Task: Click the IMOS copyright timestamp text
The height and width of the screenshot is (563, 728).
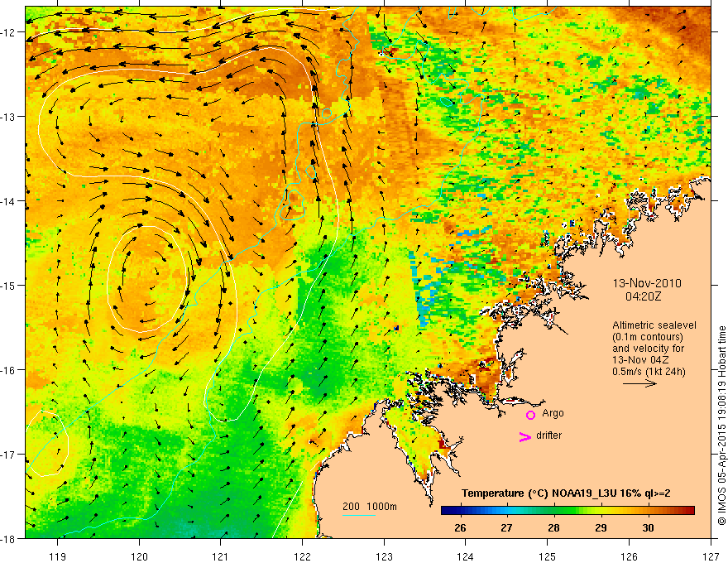Action: pyautogui.click(x=722, y=425)
